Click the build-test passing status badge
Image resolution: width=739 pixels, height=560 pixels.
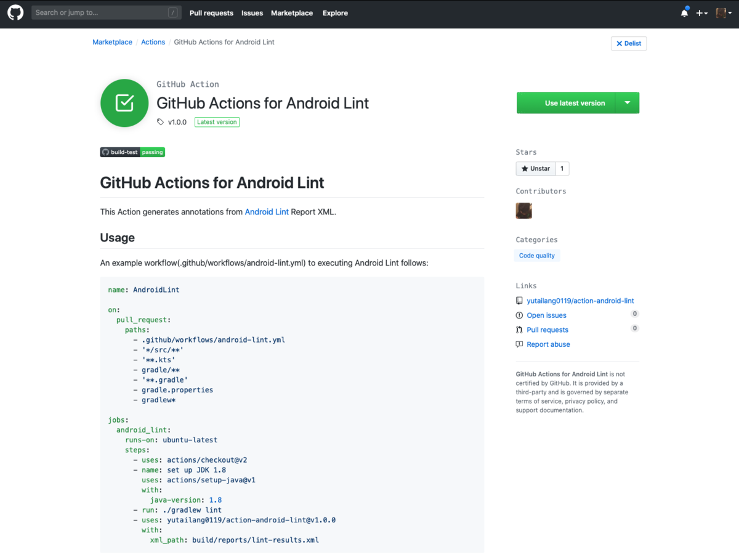[132, 152]
